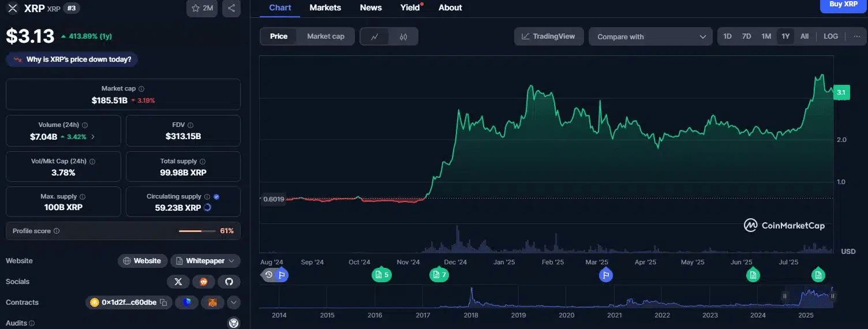This screenshot has width=868, height=329.
Task: Click Circulating supply info icon
Action: pyautogui.click(x=207, y=197)
